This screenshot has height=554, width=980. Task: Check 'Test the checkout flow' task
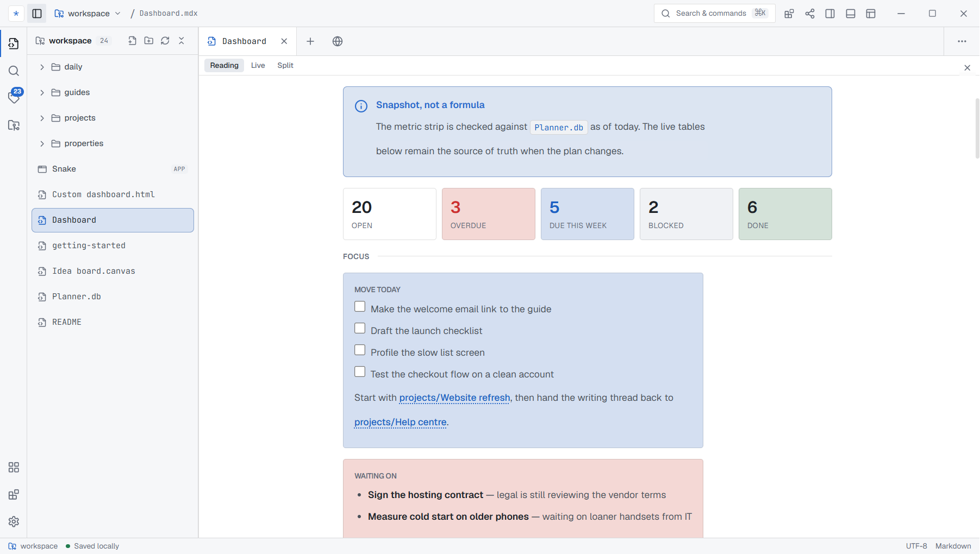pyautogui.click(x=360, y=372)
